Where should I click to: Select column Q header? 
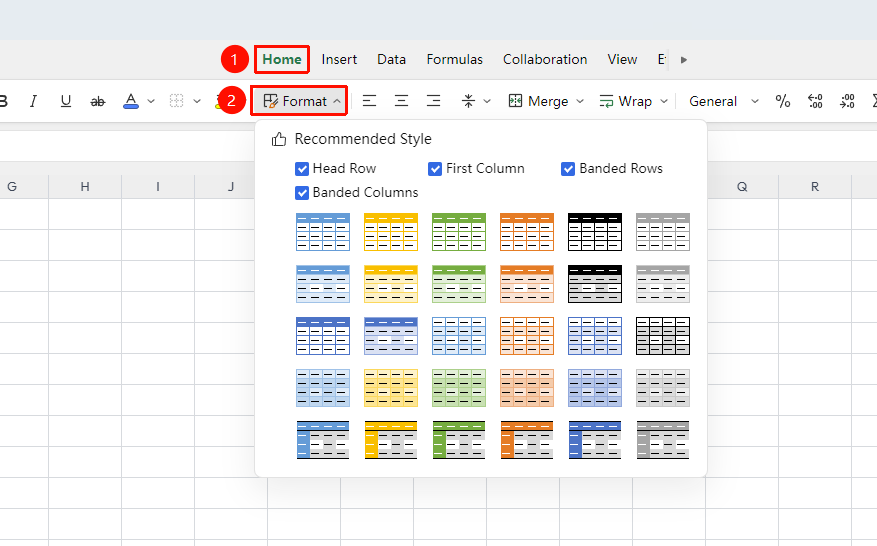(742, 187)
